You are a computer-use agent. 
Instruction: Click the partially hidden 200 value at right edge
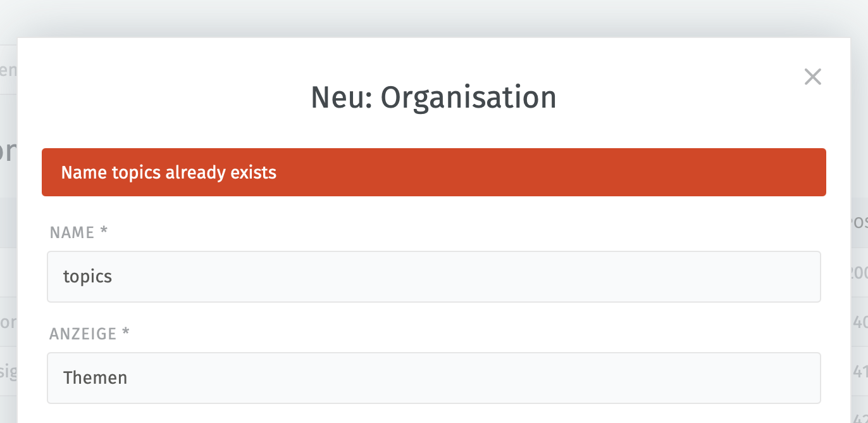859,273
